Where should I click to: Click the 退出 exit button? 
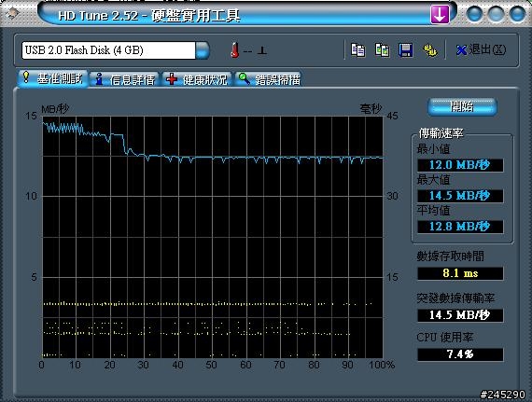tap(481, 50)
